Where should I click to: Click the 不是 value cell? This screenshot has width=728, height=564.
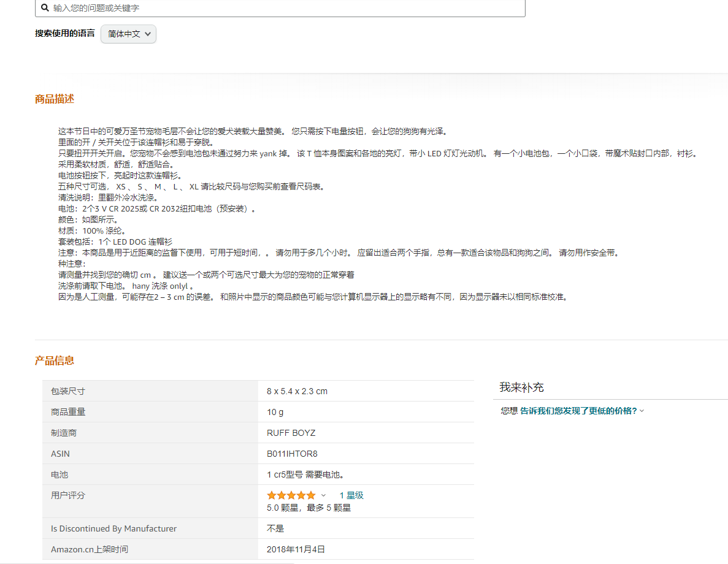366,528
